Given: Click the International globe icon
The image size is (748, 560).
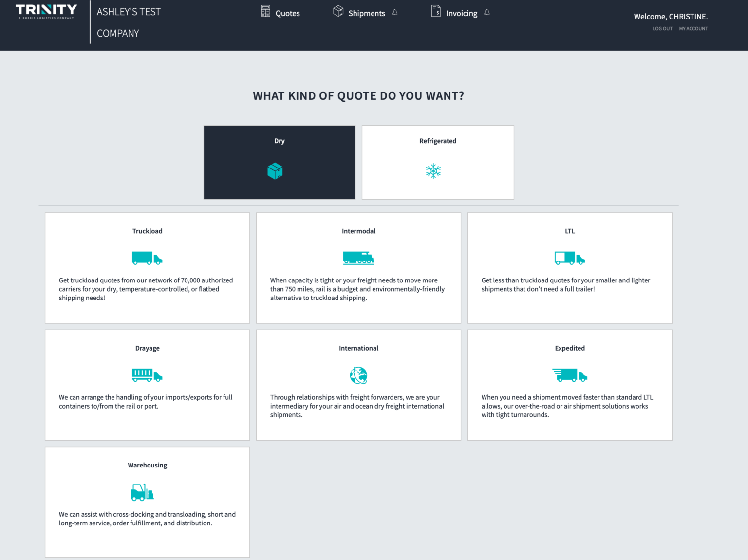Looking at the screenshot, I should click(x=358, y=375).
